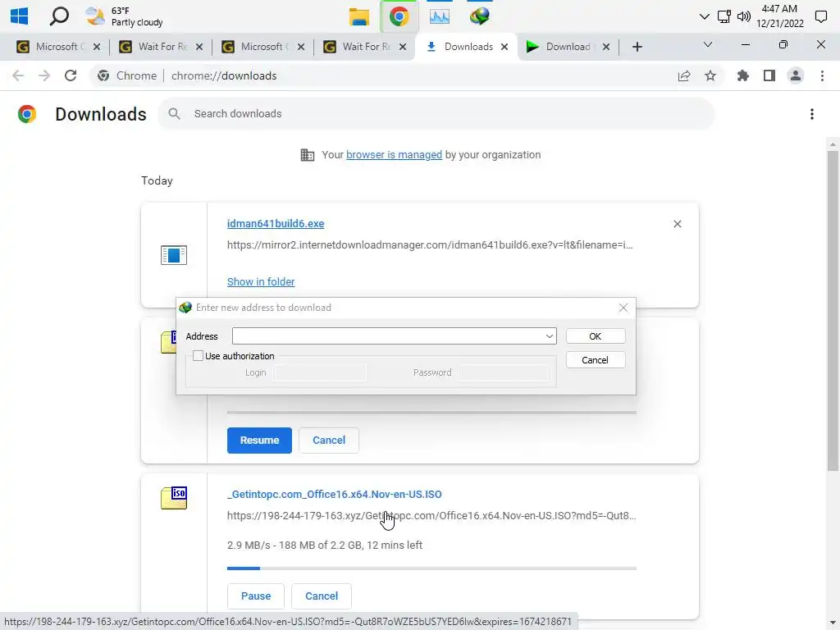Click the downloads page vertical scrollbar
Image resolution: width=840 pixels, height=630 pixels.
click(833, 311)
